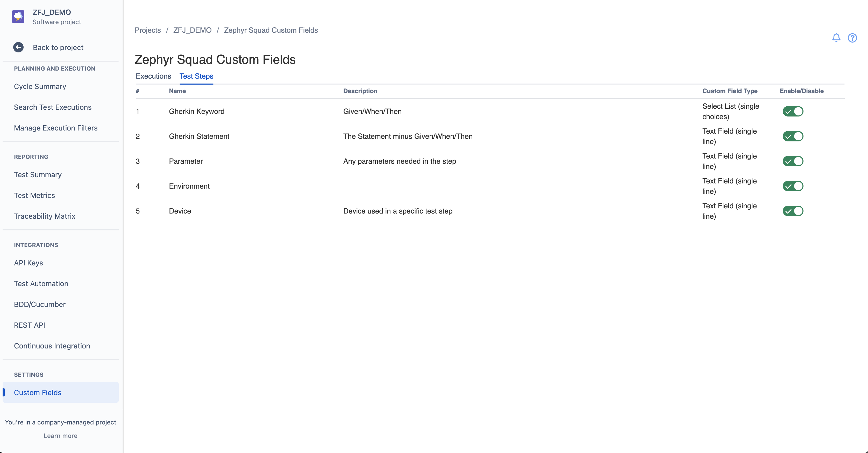Open the BDD/Cucumber integration page
The height and width of the screenshot is (453, 868).
[40, 304]
